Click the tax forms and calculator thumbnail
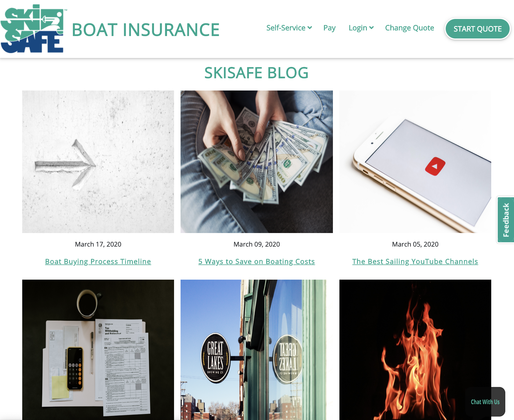 click(98, 350)
